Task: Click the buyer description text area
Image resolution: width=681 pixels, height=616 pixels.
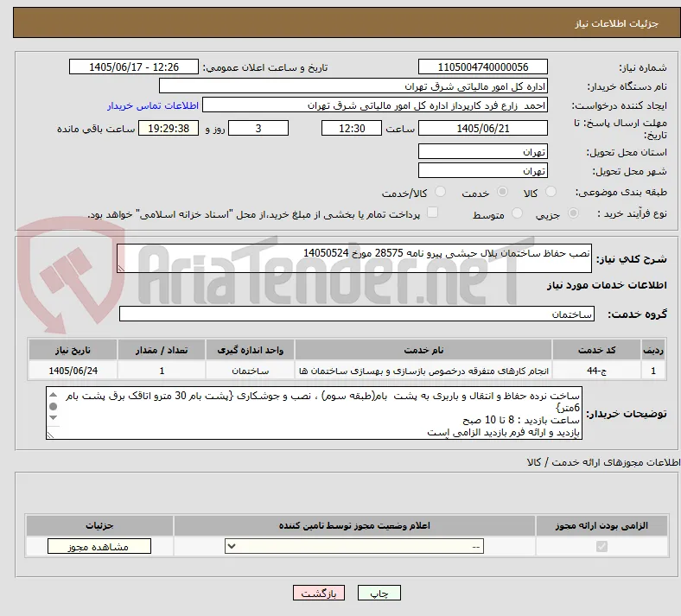Action: coord(314,413)
